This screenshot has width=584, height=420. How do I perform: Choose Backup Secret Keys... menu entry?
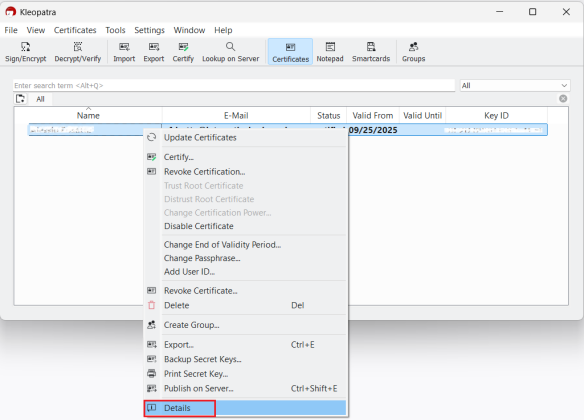coord(246,359)
